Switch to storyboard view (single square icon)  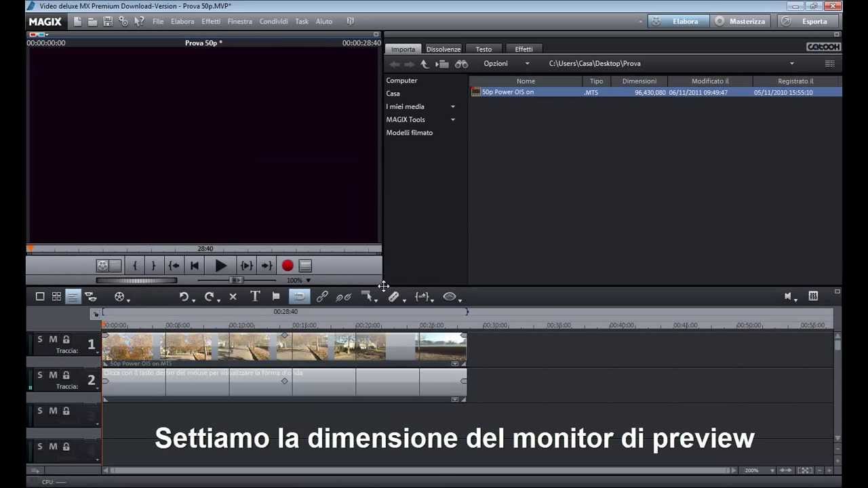coord(40,296)
